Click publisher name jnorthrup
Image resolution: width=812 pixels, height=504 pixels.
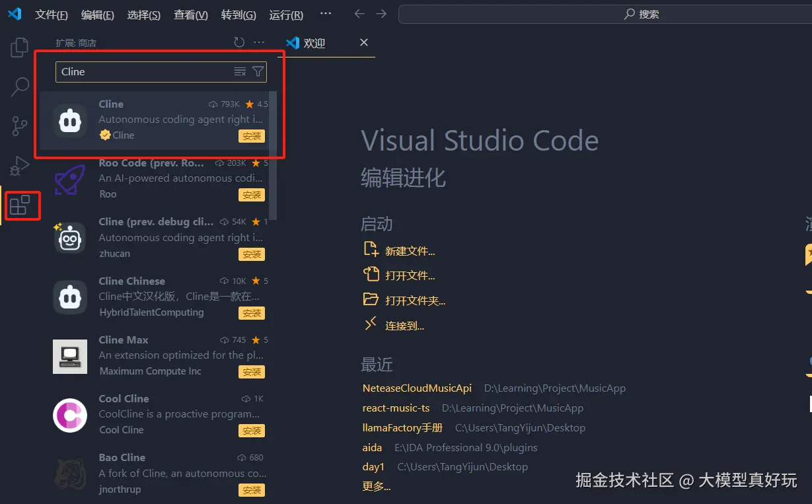coord(120,489)
